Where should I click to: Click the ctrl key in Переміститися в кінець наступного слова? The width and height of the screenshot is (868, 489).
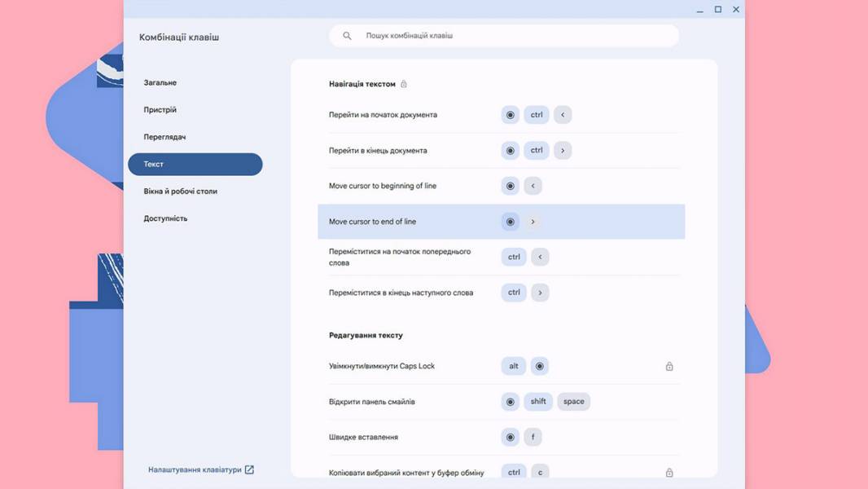(x=515, y=293)
